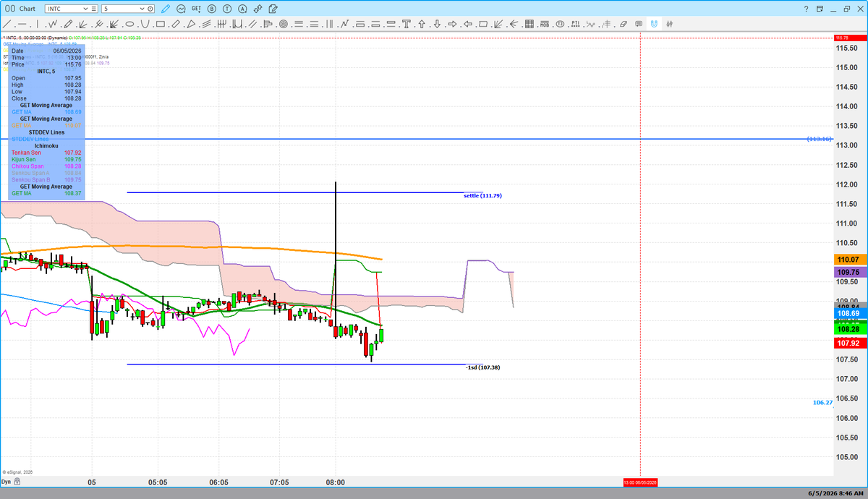Select the vertical line drawing tool

click(38, 24)
